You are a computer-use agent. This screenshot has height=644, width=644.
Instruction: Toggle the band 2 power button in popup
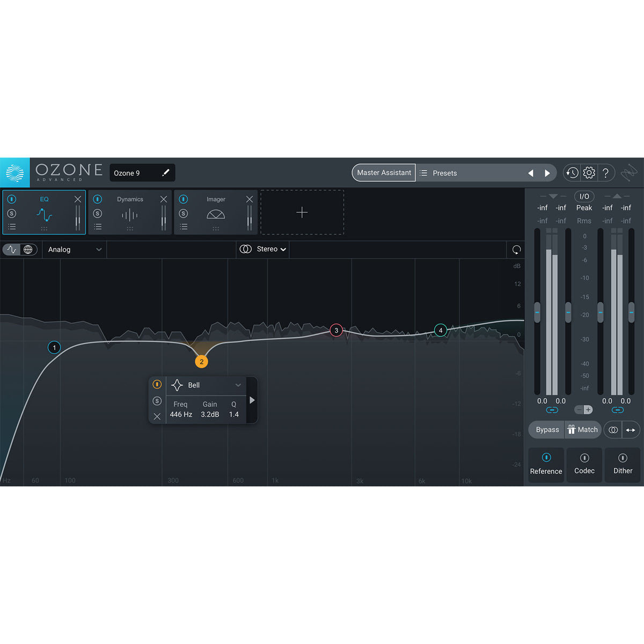tap(157, 384)
